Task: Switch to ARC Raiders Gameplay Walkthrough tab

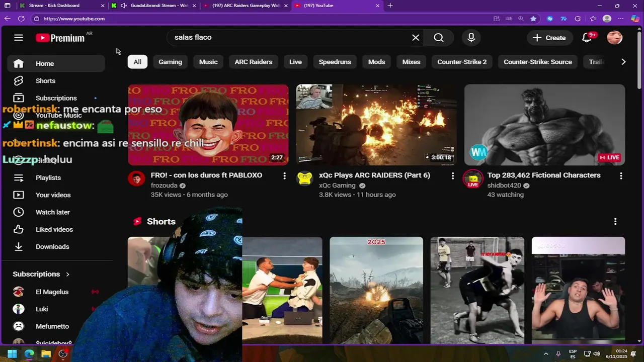Action: click(x=246, y=6)
